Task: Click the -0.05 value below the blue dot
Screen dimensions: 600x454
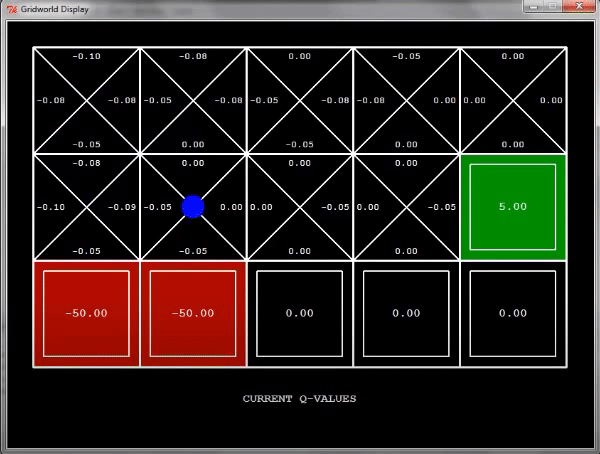Action: 193,251
